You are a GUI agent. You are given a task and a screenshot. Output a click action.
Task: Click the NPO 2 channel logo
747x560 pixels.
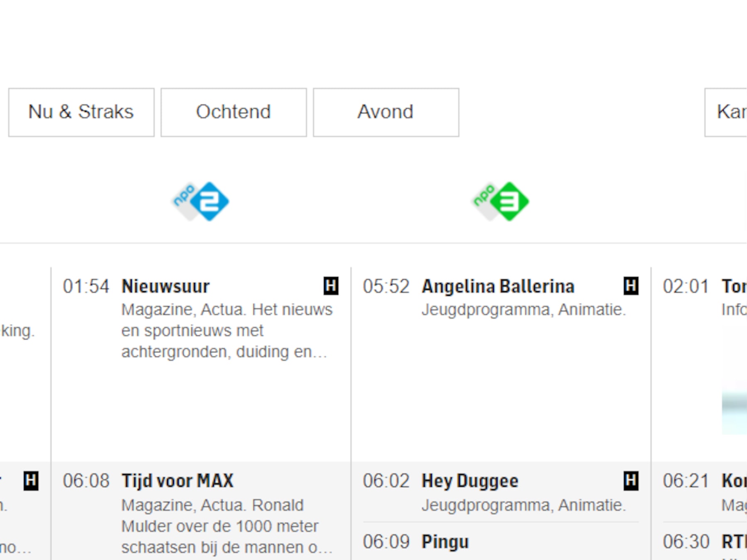201,201
